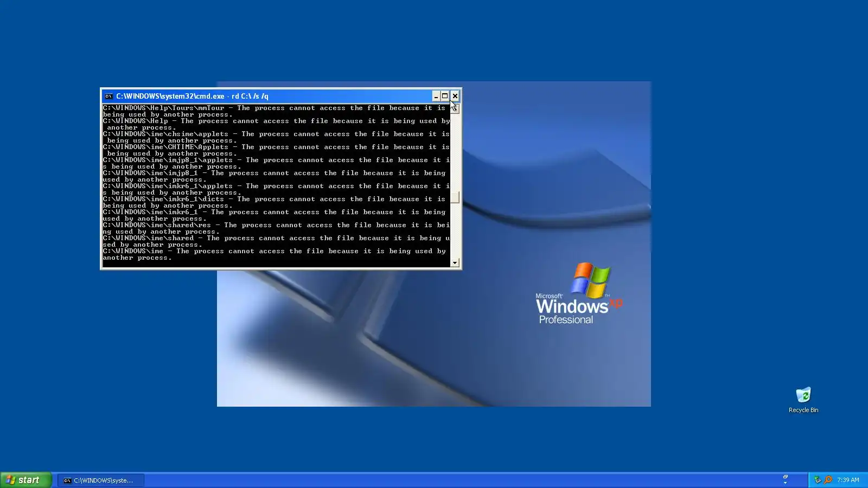Open the taskbar dropdown arrow near tray
Viewport: 868px width, 488px height.
coord(785,483)
